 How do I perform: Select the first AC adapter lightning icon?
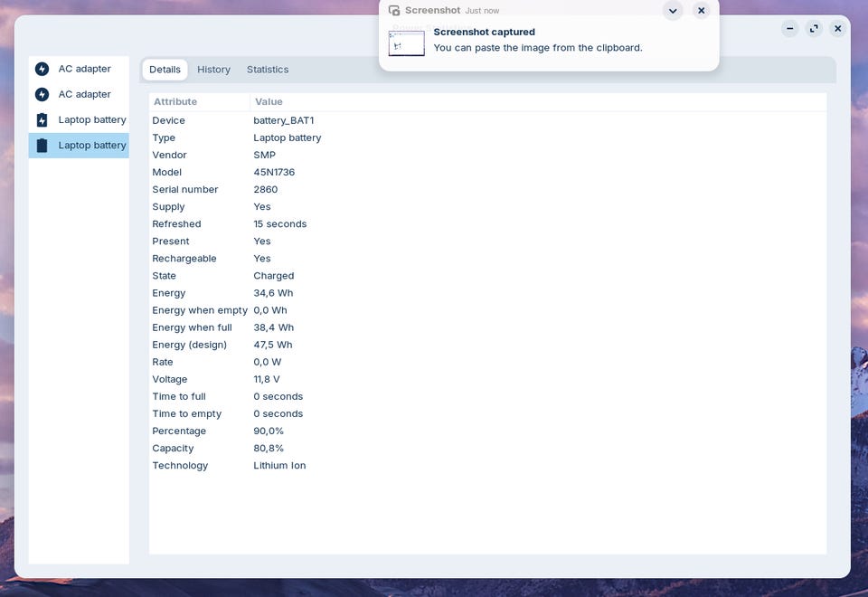(42, 69)
